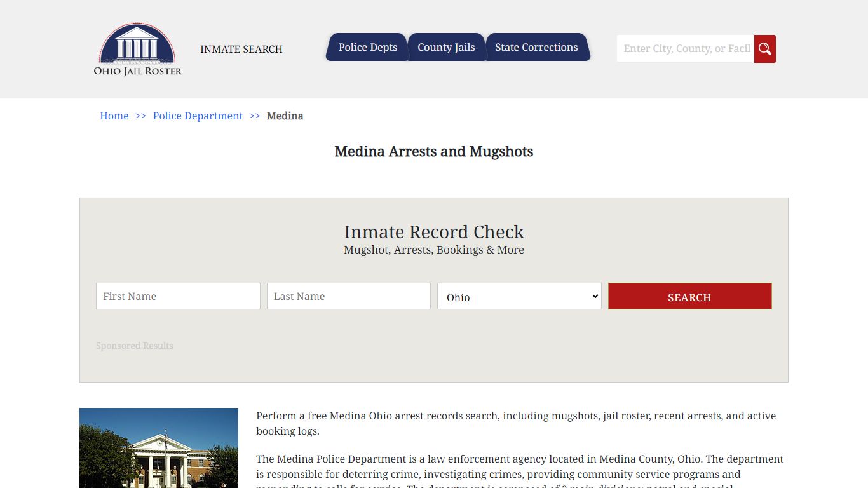Image resolution: width=868 pixels, height=488 pixels.
Task: Open Police Department breadcrumb link
Action: pyautogui.click(x=198, y=116)
